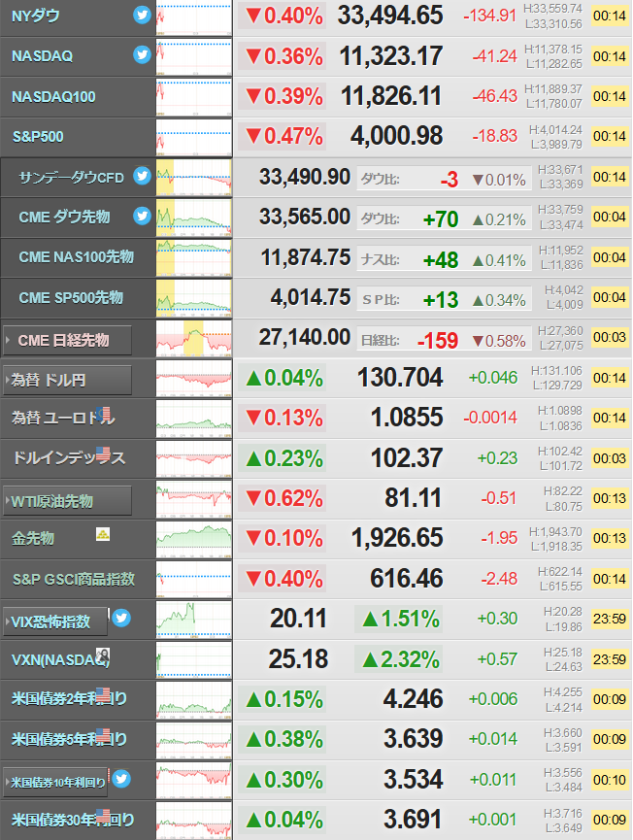The width and height of the screenshot is (633, 840).
Task: Click the ▼0.40% change for NYダウ
Action: [x=283, y=17]
